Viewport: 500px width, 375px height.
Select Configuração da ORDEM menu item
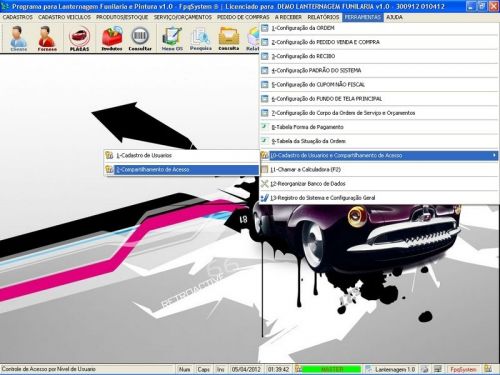click(x=379, y=28)
